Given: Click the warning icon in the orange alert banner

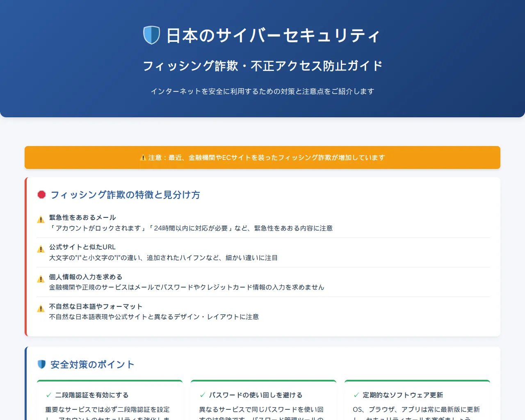Looking at the screenshot, I should (143, 157).
